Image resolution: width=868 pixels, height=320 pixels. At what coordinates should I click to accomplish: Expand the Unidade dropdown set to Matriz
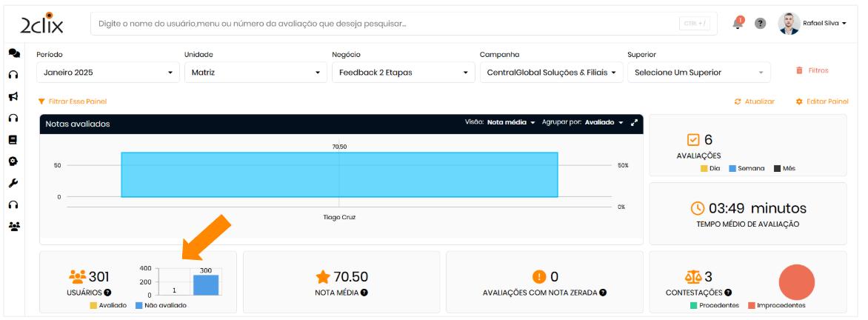[256, 73]
